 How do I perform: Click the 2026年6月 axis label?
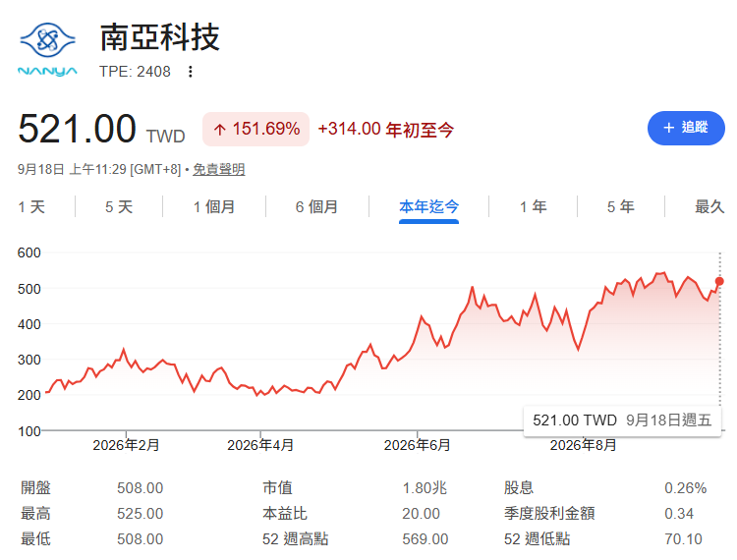pyautogui.click(x=417, y=445)
